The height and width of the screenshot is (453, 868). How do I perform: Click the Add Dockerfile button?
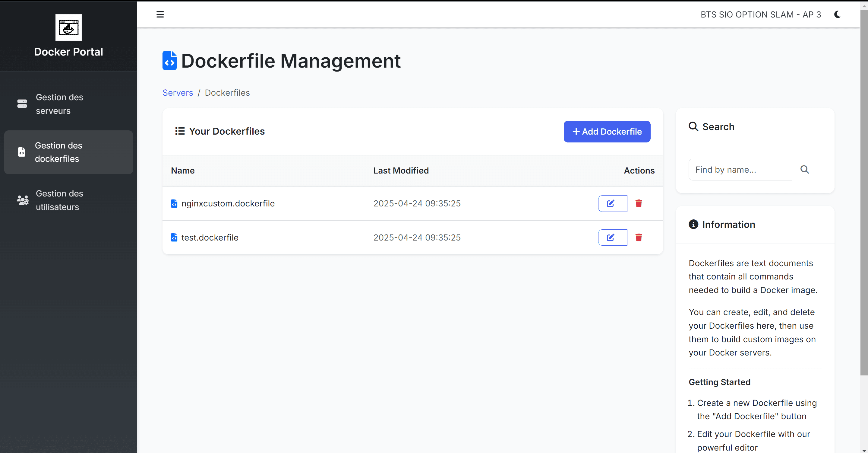pyautogui.click(x=606, y=132)
